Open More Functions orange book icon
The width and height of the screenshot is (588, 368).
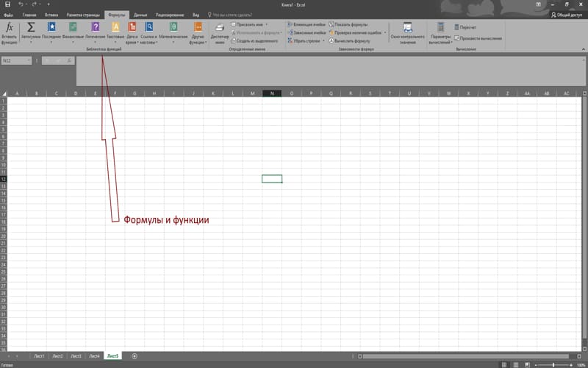[x=198, y=27]
